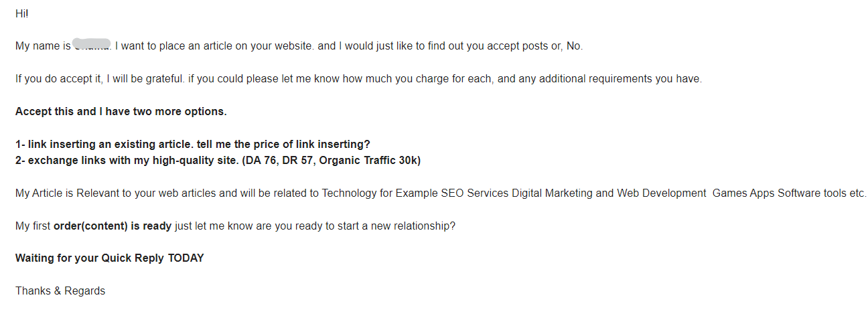Click the bold word "TODAY"
This screenshot has height=328, width=868.
click(186, 258)
